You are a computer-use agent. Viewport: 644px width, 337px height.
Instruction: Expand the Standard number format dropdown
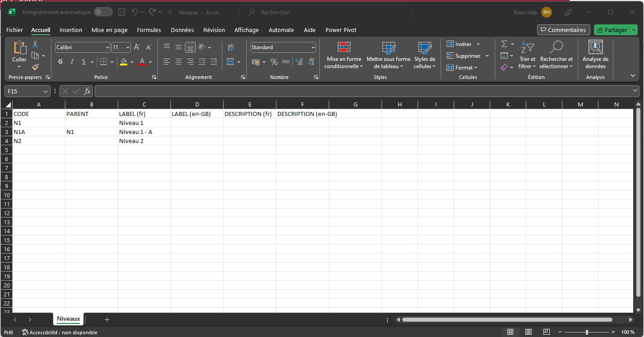tap(313, 47)
